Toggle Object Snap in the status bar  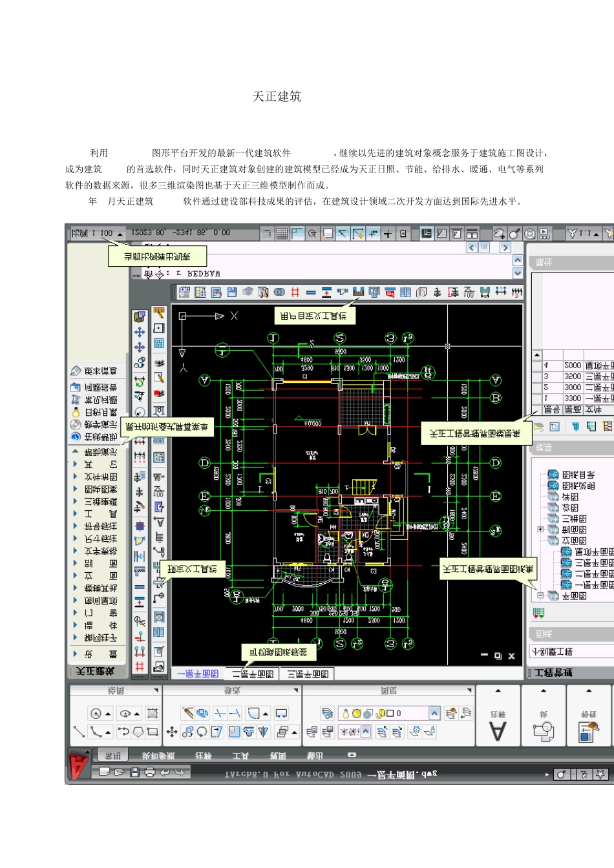point(328,234)
